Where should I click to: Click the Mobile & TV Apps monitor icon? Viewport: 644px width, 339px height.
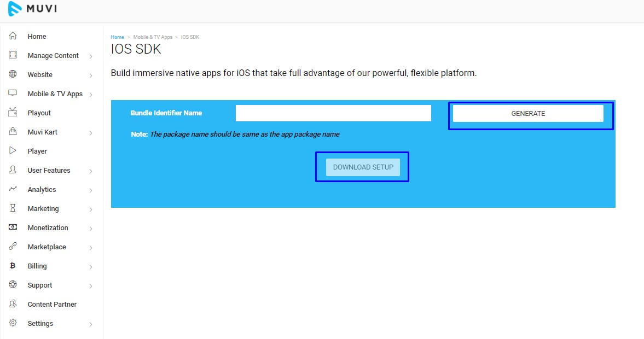click(13, 93)
